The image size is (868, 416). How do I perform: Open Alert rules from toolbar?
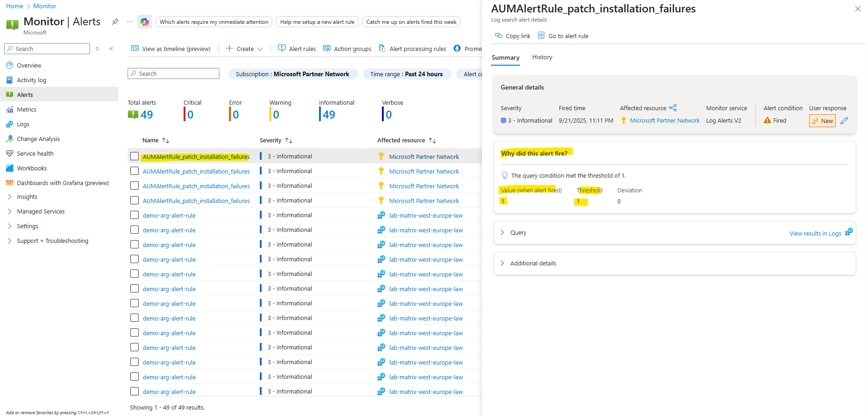(x=297, y=49)
